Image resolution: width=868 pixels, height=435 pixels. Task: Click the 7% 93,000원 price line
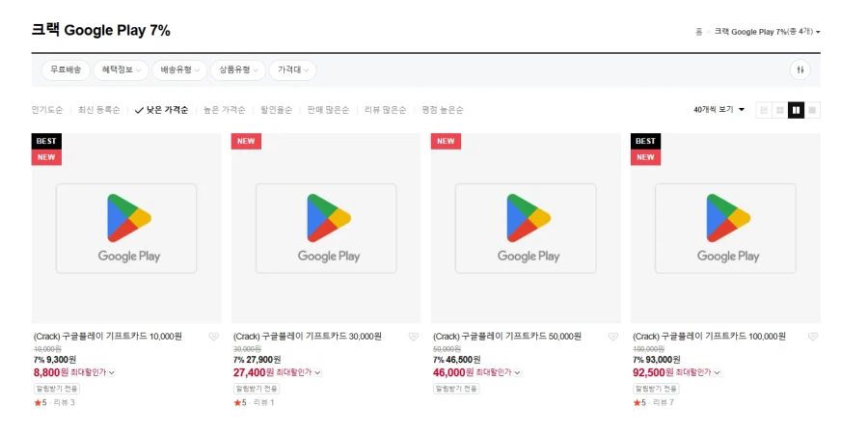point(657,360)
